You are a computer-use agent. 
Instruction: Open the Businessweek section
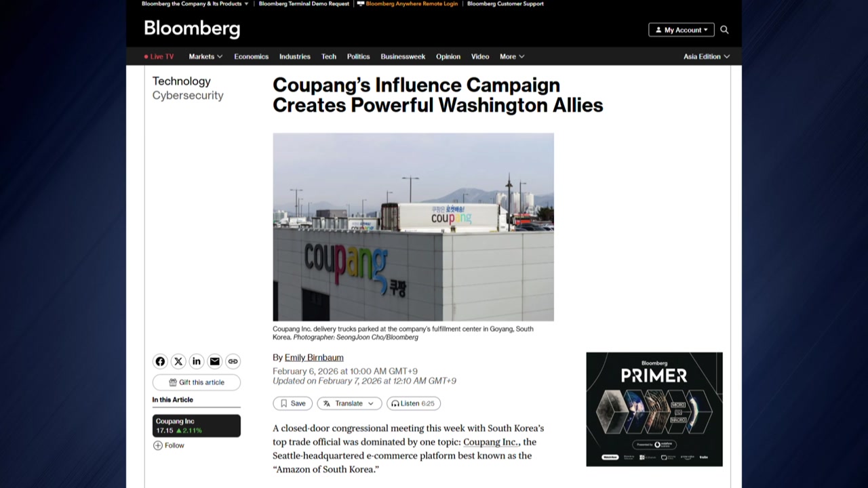[403, 56]
